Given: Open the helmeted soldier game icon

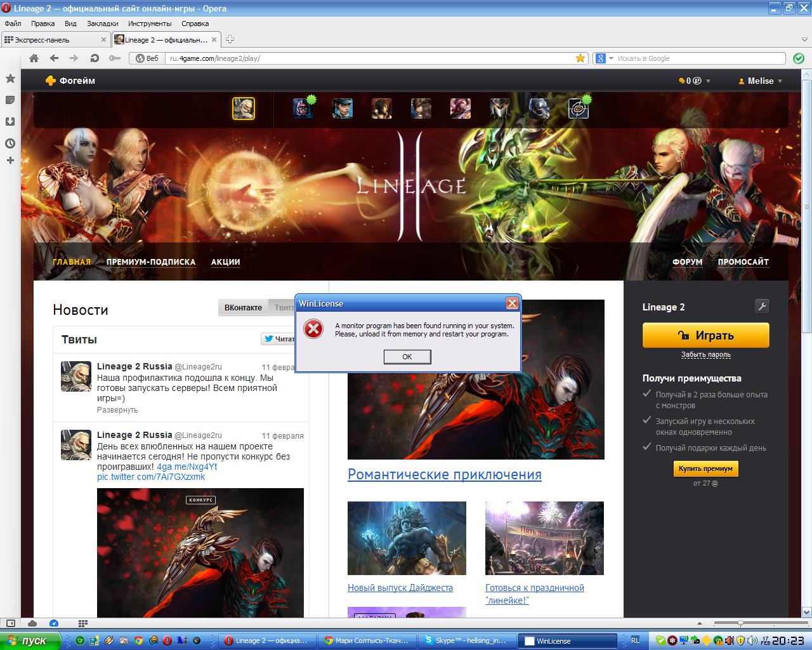Looking at the screenshot, I should 539,109.
